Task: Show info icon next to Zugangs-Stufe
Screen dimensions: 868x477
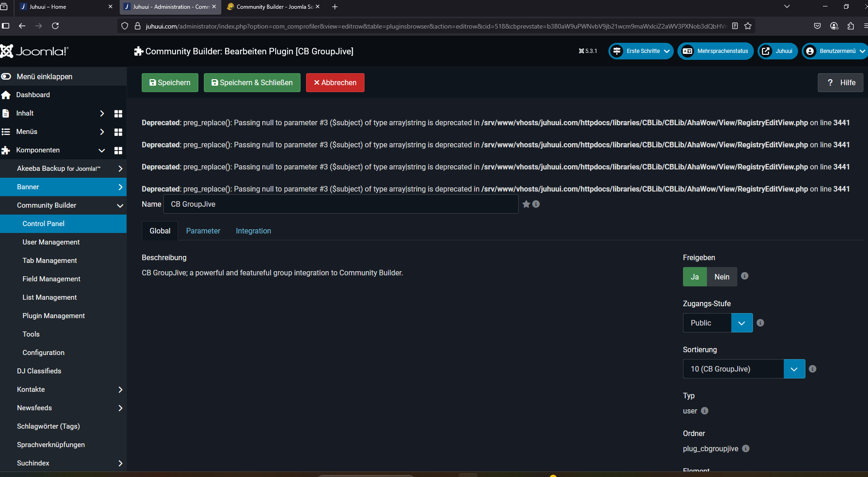Action: [x=760, y=323]
